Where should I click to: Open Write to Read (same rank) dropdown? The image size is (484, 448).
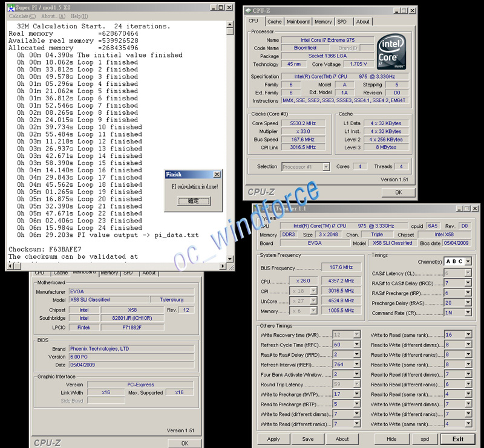click(468, 335)
